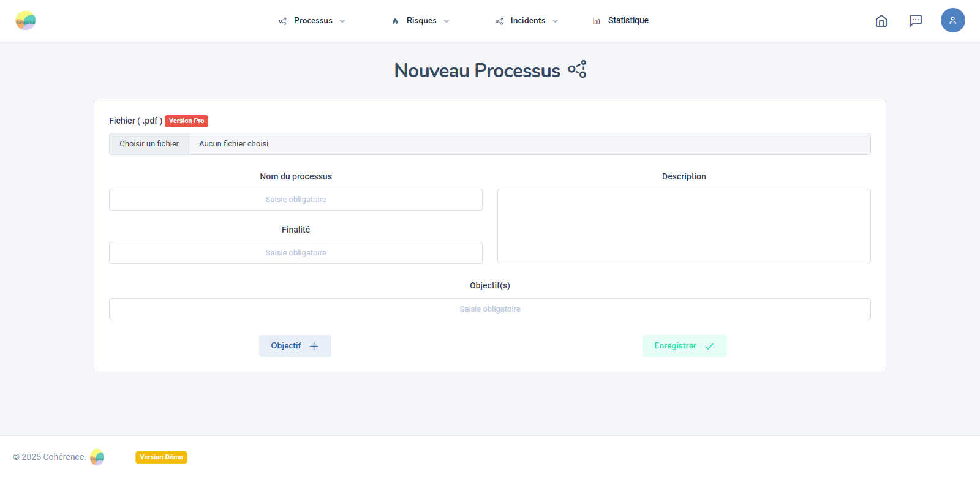Click the Cohérence logo in the header
This screenshot has width=980, height=477.
point(26,21)
